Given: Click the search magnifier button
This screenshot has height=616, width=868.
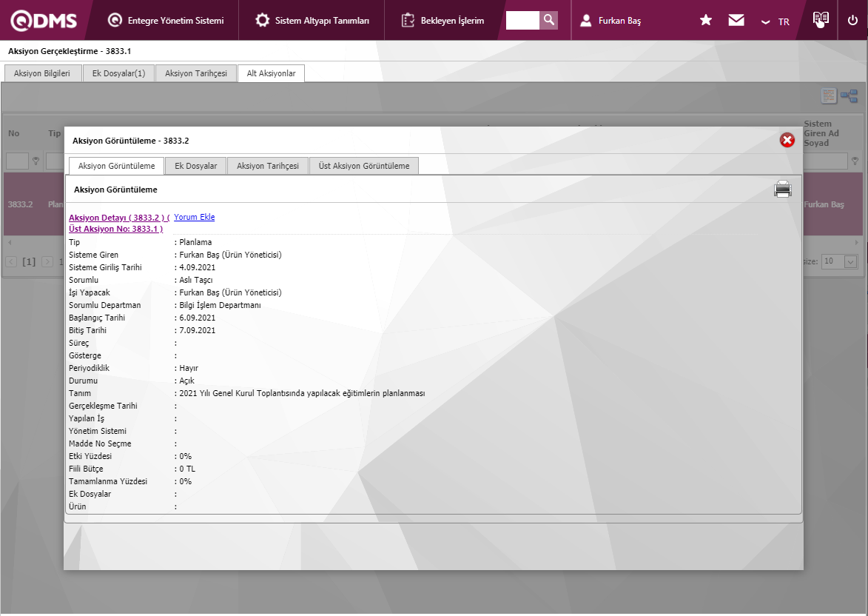Looking at the screenshot, I should (548, 20).
